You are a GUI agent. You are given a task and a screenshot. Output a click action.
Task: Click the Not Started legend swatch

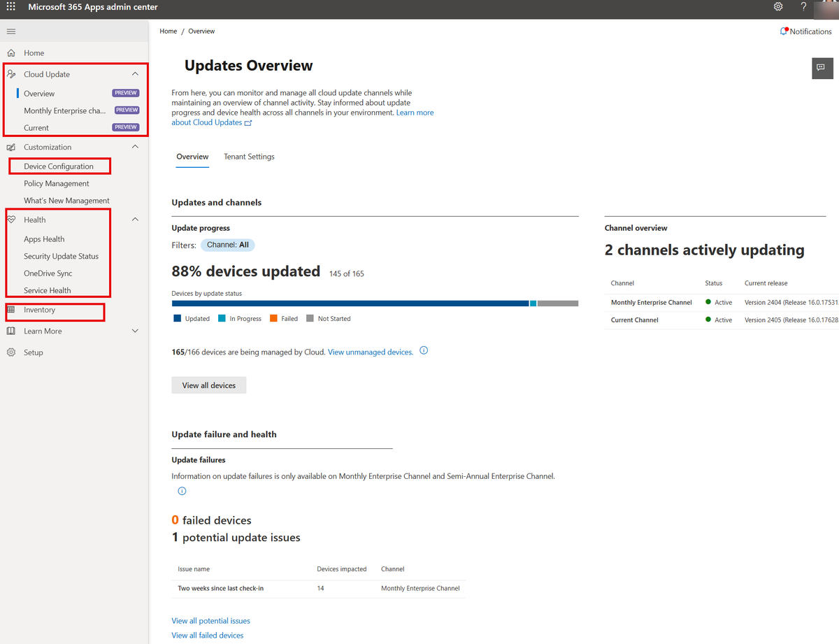point(310,319)
